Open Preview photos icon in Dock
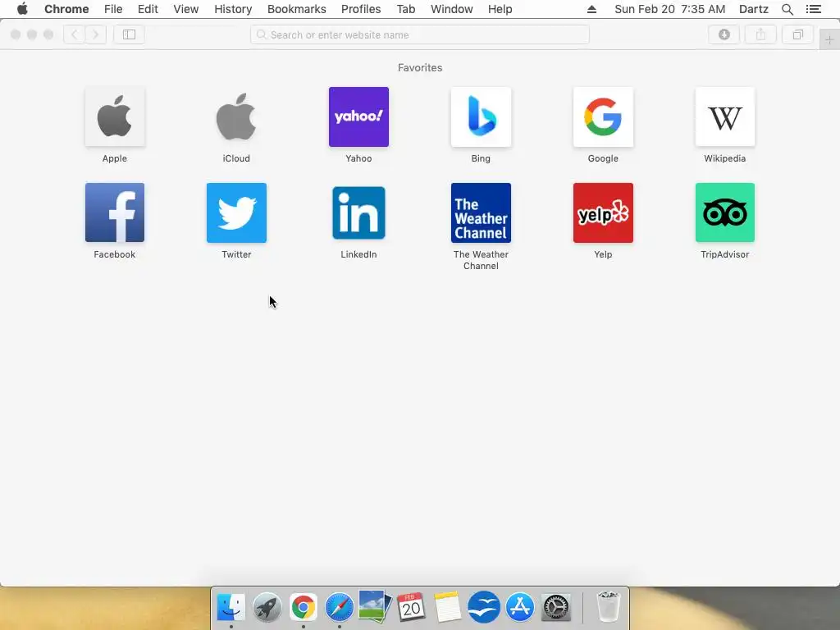 click(x=375, y=607)
